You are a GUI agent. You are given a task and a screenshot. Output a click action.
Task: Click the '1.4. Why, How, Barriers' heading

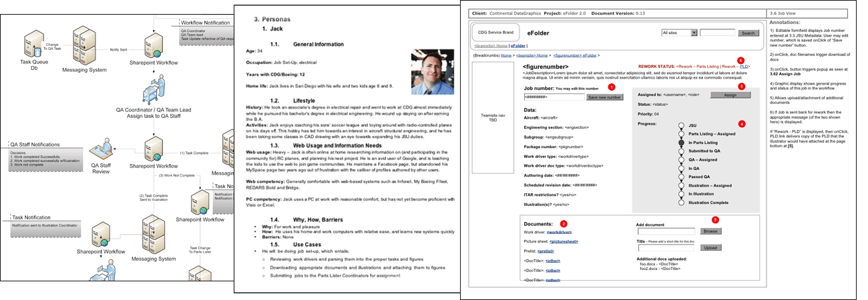click(306, 219)
